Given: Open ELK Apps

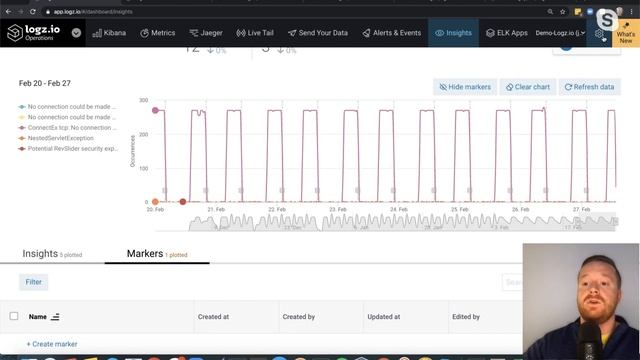Looking at the screenshot, I should 507,33.
